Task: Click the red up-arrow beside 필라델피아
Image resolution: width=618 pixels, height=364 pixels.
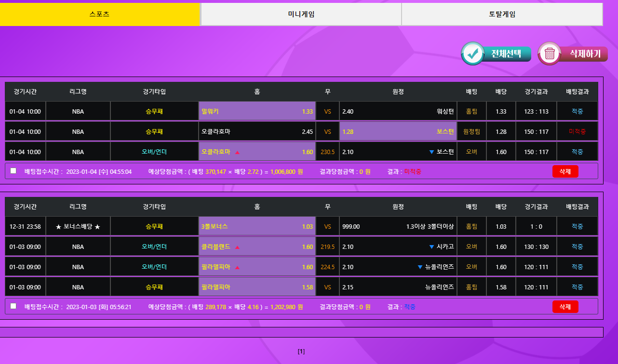Action: coord(237,267)
